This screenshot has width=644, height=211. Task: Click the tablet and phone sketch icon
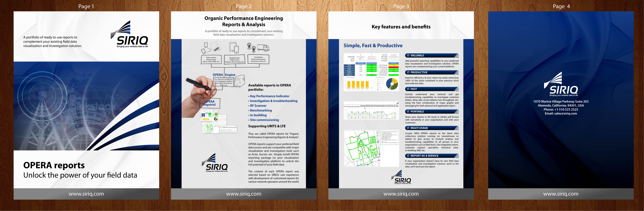pos(234,48)
